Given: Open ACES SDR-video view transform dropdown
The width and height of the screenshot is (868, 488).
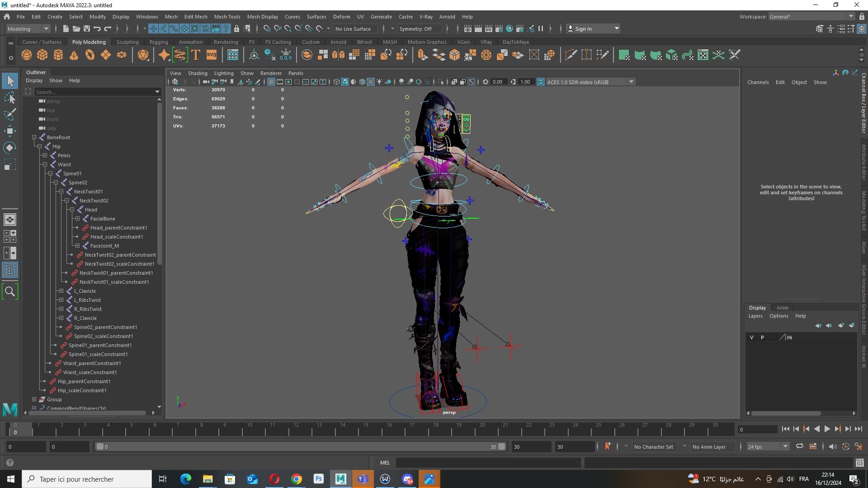Looking at the screenshot, I should click(590, 82).
